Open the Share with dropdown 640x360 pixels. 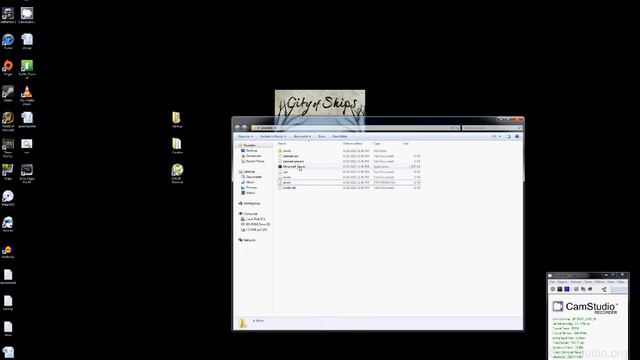pyautogui.click(x=302, y=136)
